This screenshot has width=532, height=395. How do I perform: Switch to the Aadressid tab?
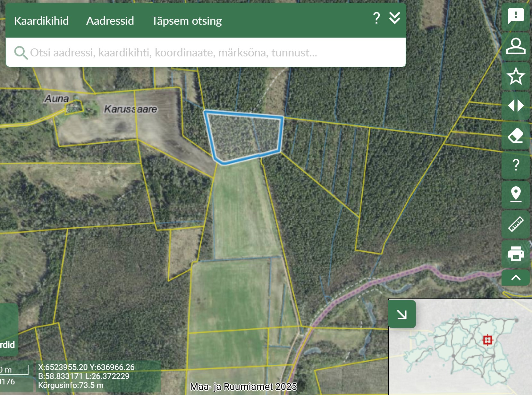click(110, 21)
